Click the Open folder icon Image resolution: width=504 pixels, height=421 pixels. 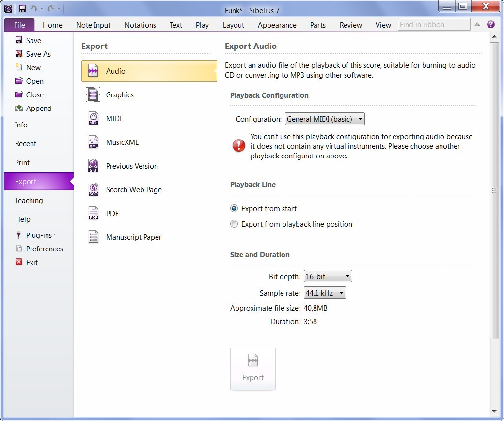click(19, 81)
